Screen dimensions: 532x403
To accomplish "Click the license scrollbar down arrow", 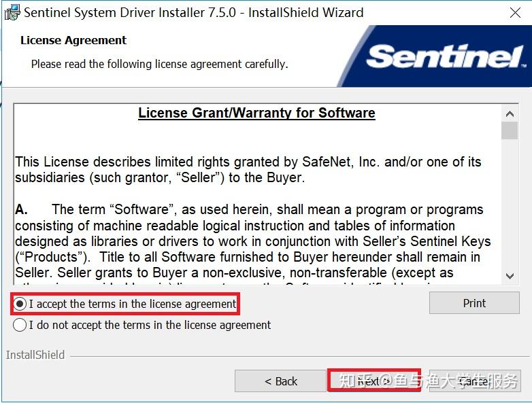I will click(x=510, y=275).
